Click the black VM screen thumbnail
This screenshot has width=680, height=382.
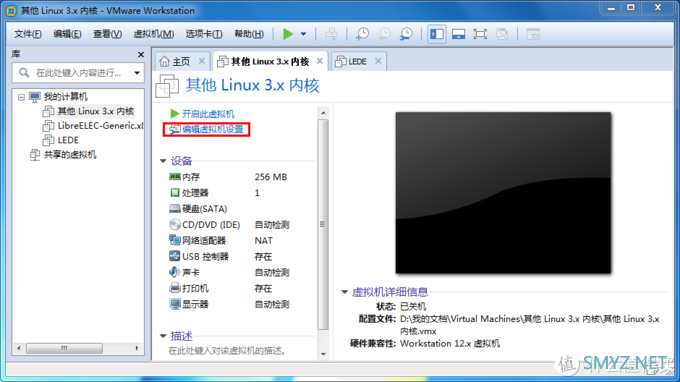tap(503, 193)
